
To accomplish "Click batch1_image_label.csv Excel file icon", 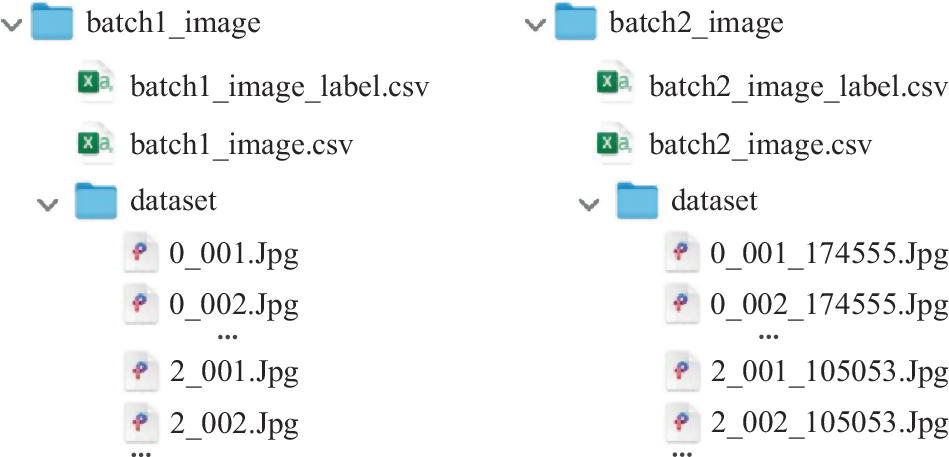I will (97, 85).
